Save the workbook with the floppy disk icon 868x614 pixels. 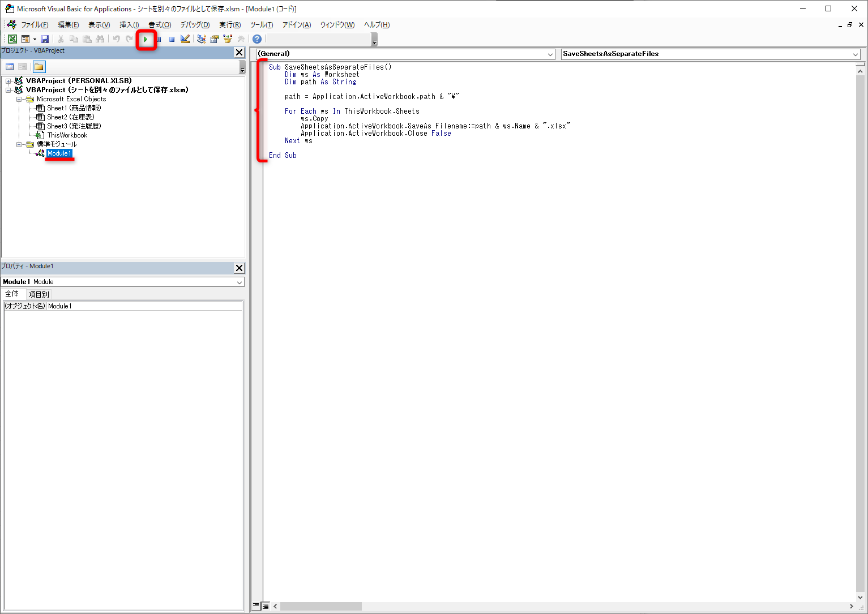click(x=45, y=39)
